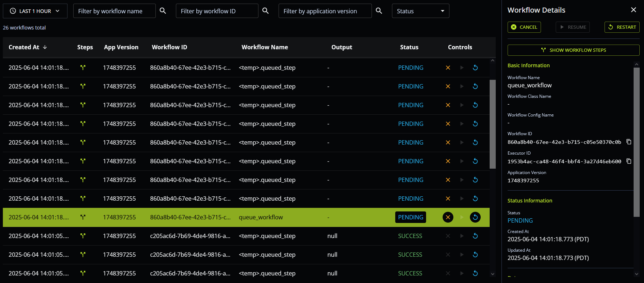Open steps icon of first SUCCESS row
This screenshot has height=283, width=644.
click(83, 236)
